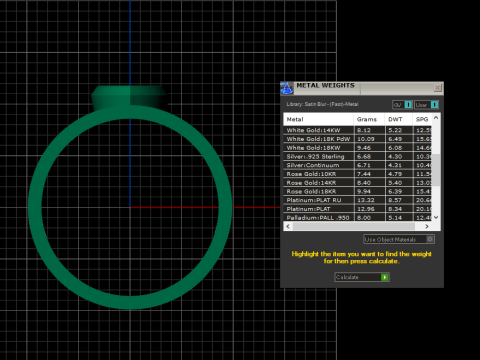
Task: Click grams value 8.40 for Rose Gold 14KR
Action: pos(364,183)
